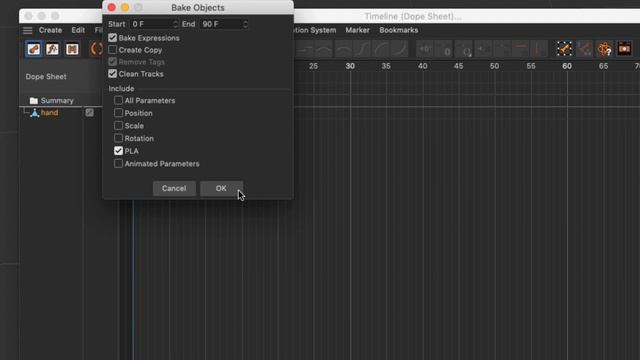The image size is (640, 360).
Task: Click frame 60 on timeline ruler
Action: [567, 66]
